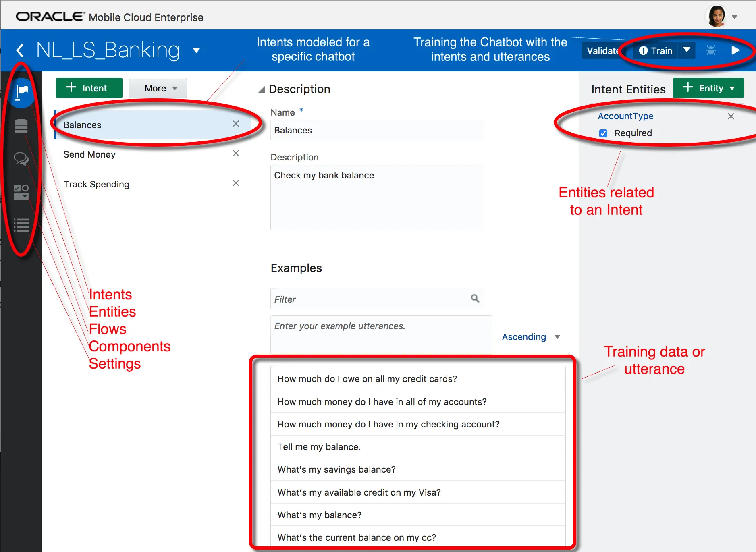Click the Train button

click(655, 50)
